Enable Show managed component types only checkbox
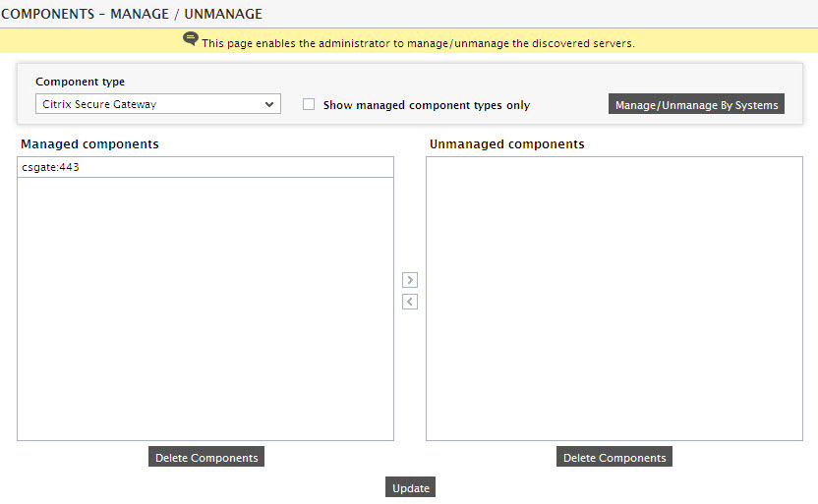818x504 pixels. click(x=309, y=104)
